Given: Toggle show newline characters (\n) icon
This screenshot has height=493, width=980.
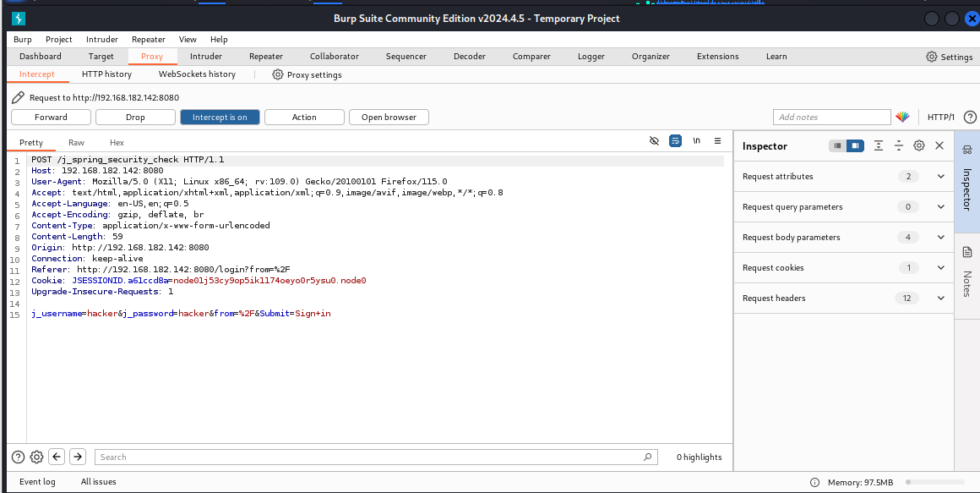Looking at the screenshot, I should 697,141.
